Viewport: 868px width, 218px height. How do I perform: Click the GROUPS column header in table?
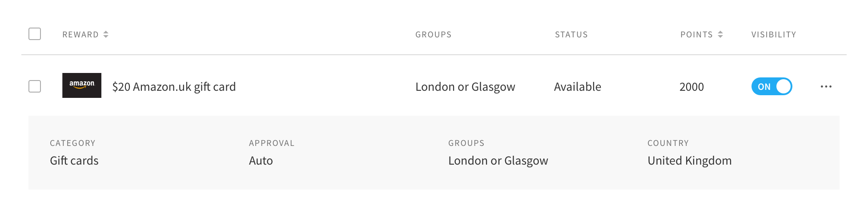pos(433,35)
